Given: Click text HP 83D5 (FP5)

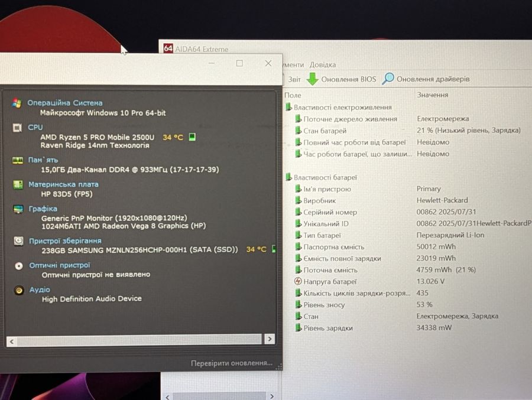Looking at the screenshot, I should (66, 194).
